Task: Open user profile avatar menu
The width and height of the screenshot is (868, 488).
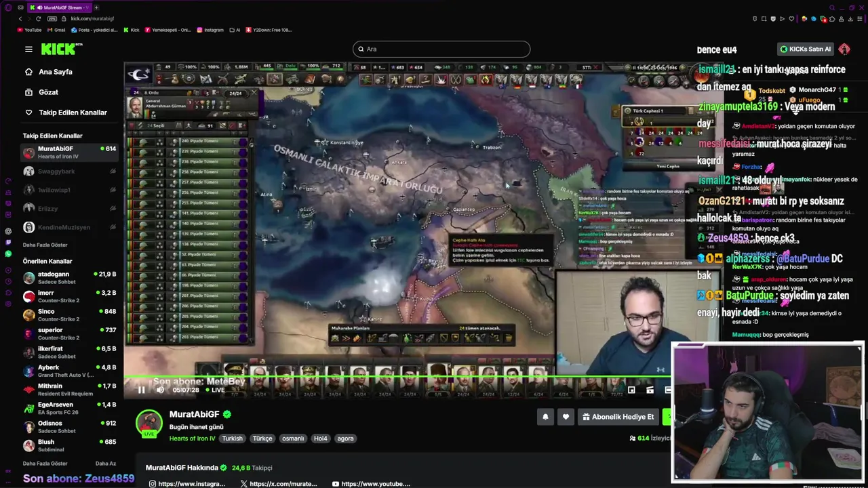Action: click(844, 49)
